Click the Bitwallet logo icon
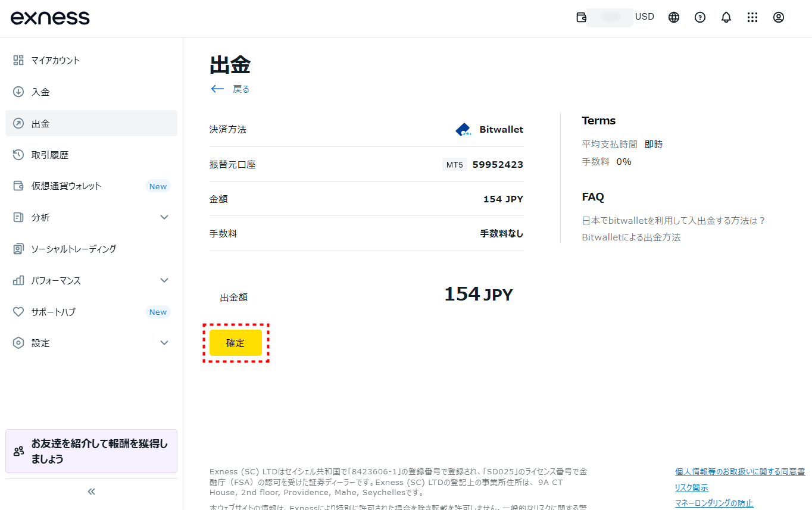 [x=463, y=129]
